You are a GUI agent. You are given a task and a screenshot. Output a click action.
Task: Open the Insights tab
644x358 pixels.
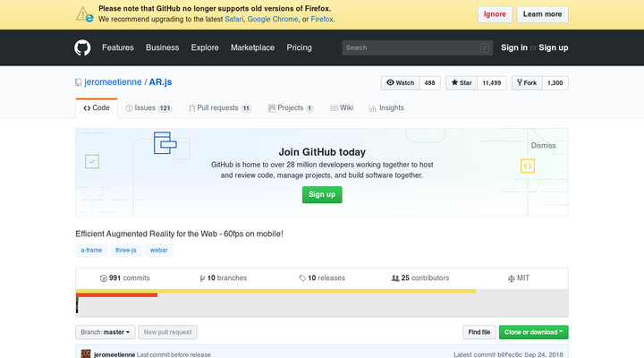pos(386,108)
